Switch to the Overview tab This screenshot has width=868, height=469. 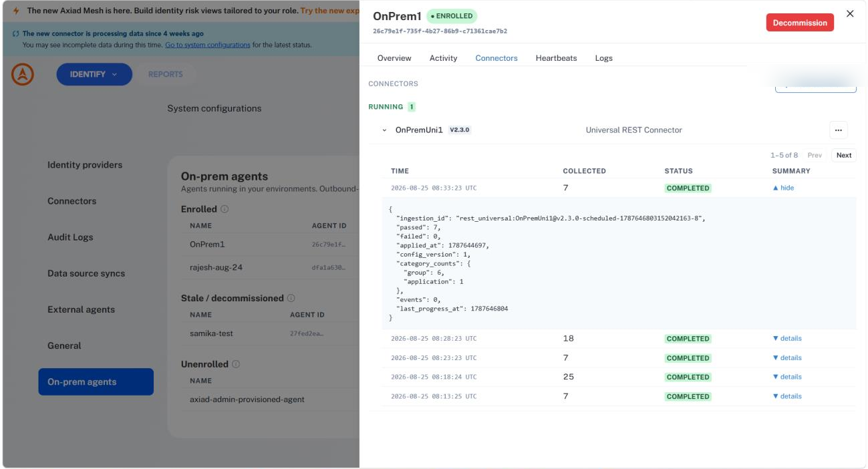point(394,58)
